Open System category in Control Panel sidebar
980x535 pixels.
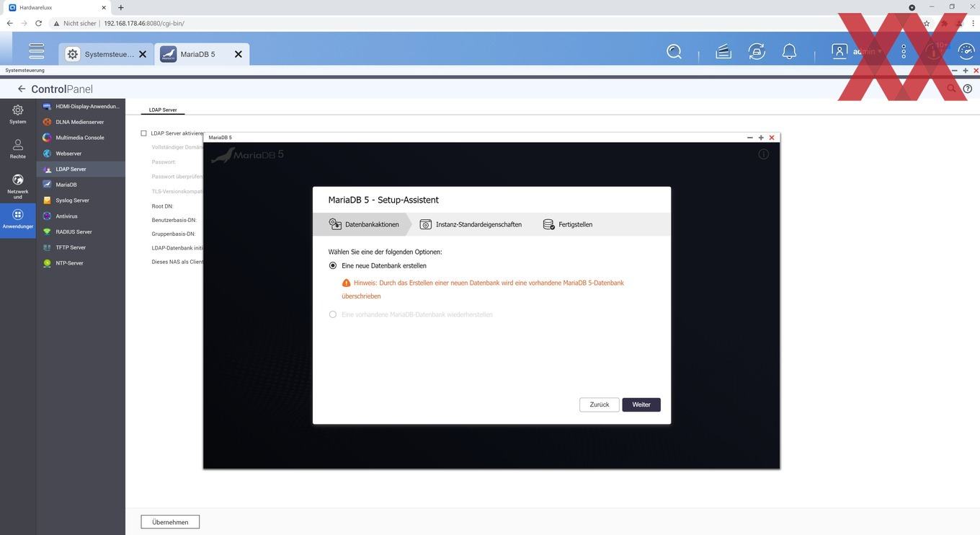(x=18, y=114)
